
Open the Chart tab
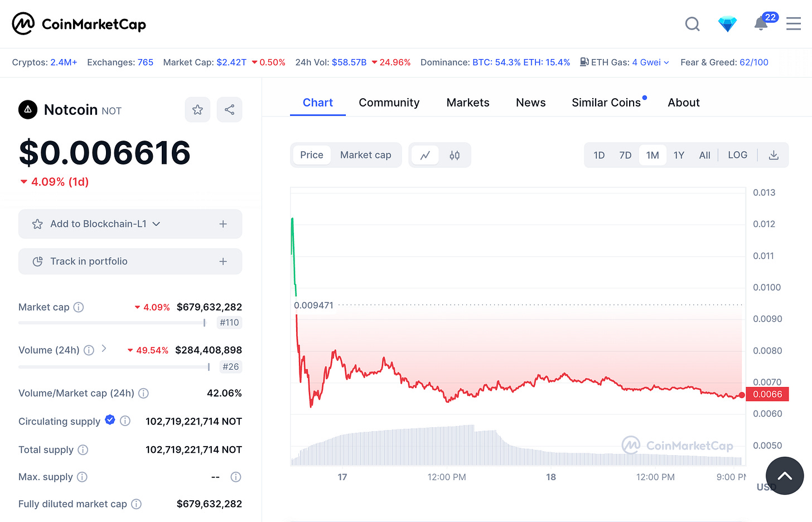[318, 103]
